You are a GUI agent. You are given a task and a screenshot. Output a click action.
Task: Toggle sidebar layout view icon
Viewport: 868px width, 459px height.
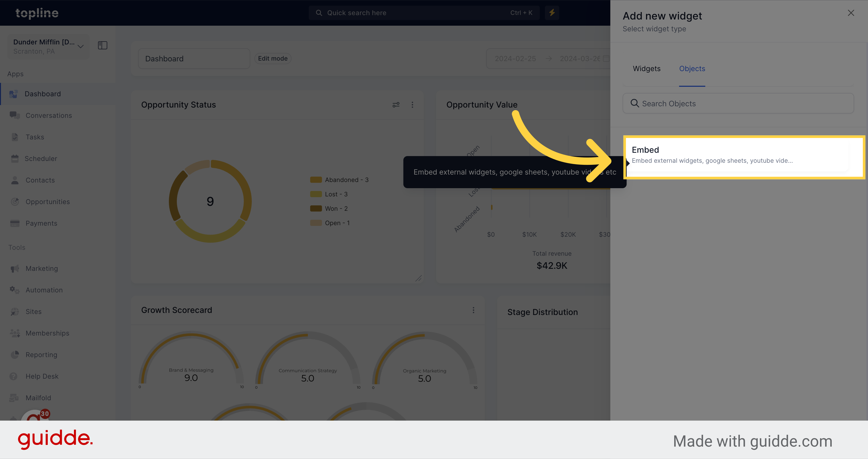(103, 45)
